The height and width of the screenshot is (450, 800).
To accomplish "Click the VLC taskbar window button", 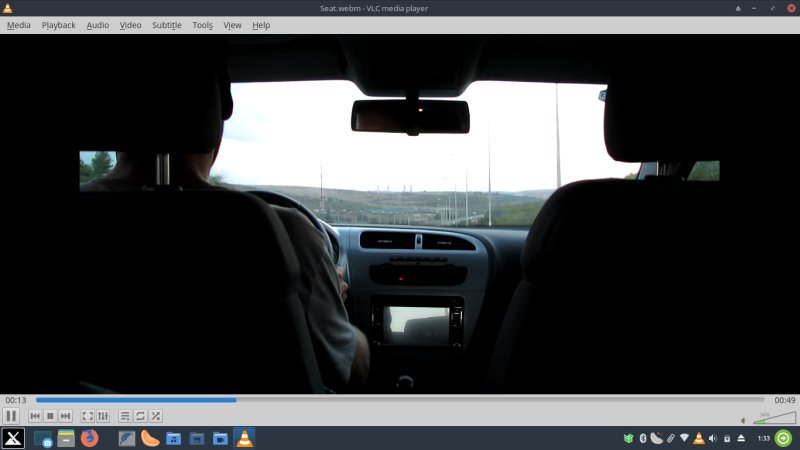I will 244,438.
